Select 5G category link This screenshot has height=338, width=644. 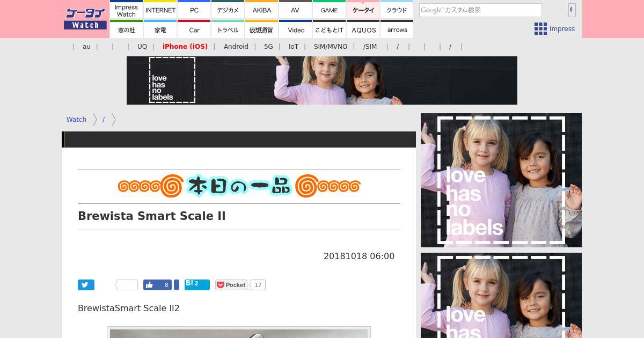pos(268,47)
